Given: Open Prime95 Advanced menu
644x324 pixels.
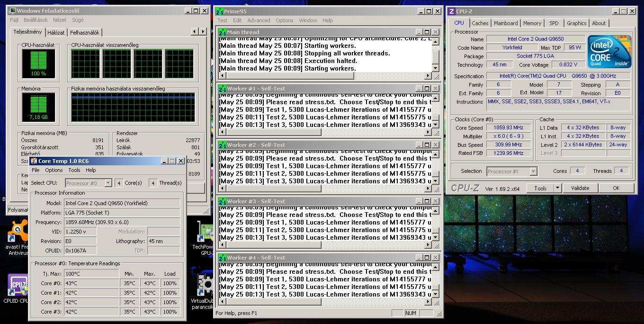Looking at the screenshot, I should coord(259,20).
